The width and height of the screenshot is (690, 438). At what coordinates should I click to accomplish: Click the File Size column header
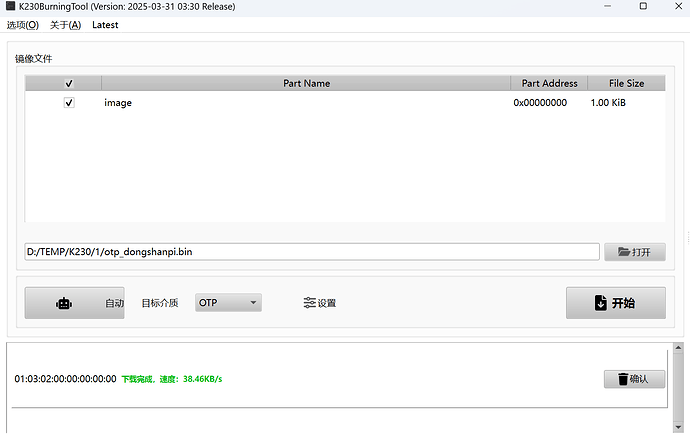click(627, 84)
